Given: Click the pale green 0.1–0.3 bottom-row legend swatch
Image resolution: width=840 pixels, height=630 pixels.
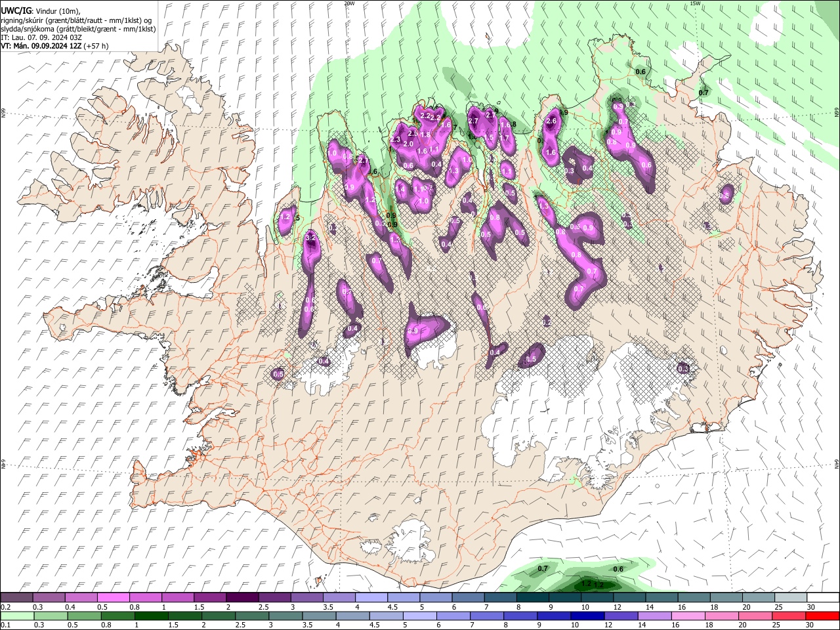Looking at the screenshot, I should coord(16,616).
